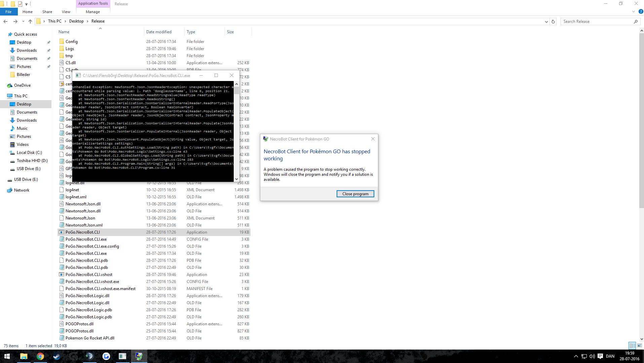
Task: Select the Downloads item under Quick access
Action: click(27, 50)
